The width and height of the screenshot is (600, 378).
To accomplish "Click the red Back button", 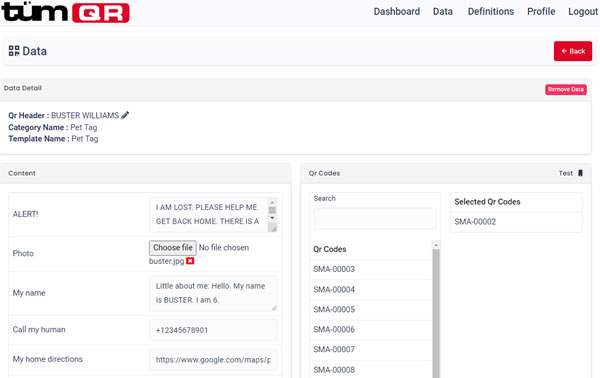I will 573,51.
